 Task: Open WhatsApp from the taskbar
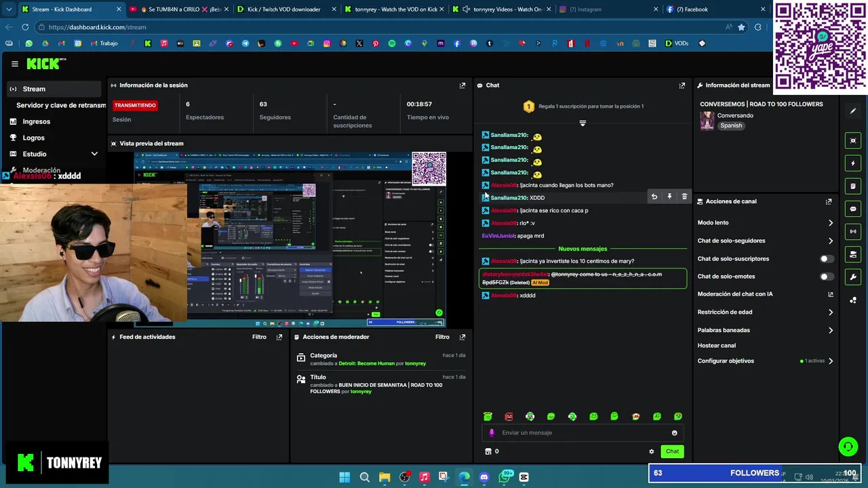point(504,477)
